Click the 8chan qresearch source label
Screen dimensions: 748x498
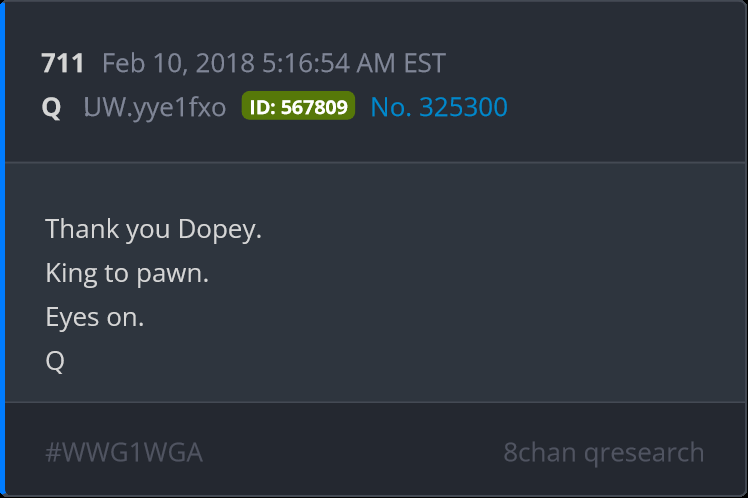[x=603, y=452]
